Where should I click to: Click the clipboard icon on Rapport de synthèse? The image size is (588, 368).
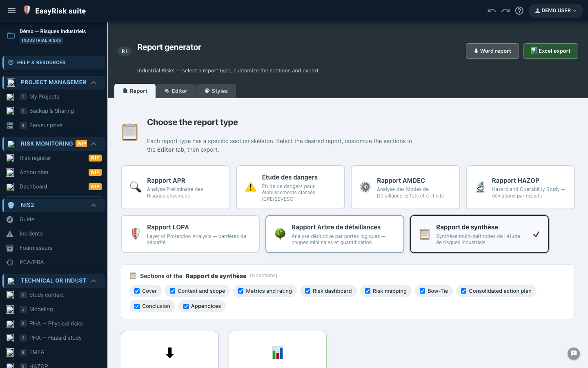click(x=425, y=234)
